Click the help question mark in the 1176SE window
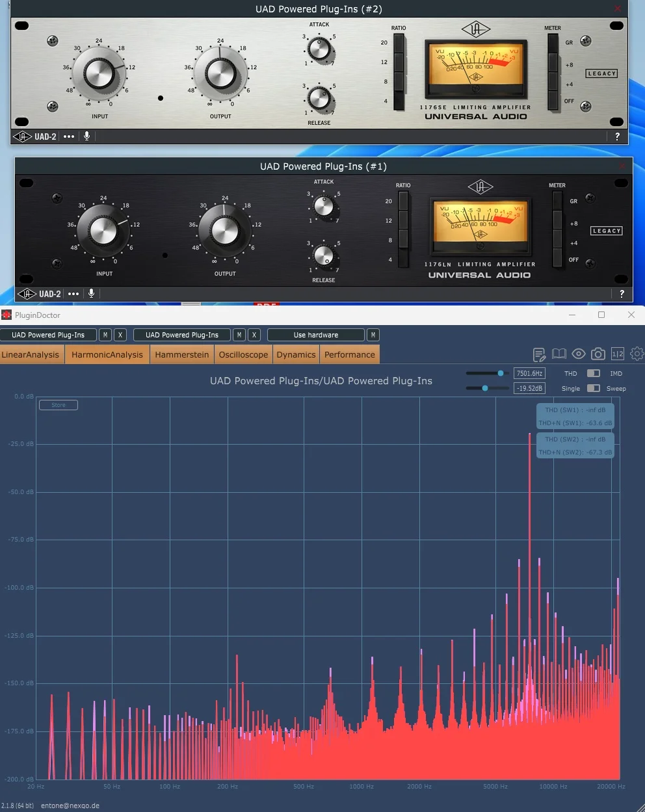The width and height of the screenshot is (645, 812). click(x=617, y=137)
